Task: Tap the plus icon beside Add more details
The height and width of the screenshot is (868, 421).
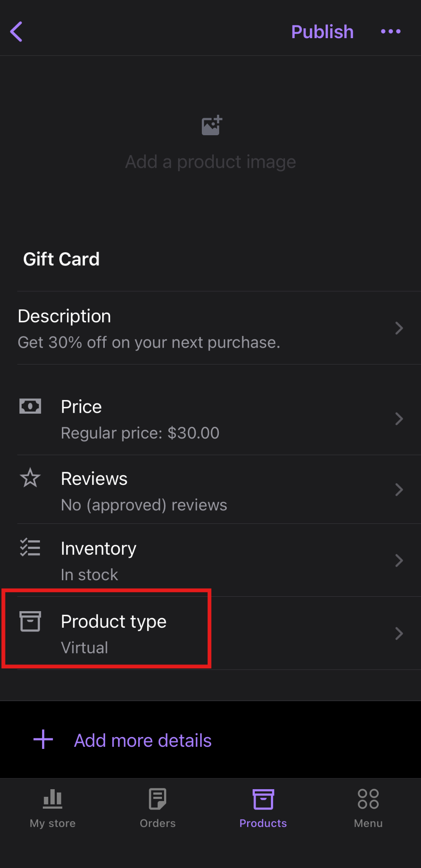Action: 43,740
